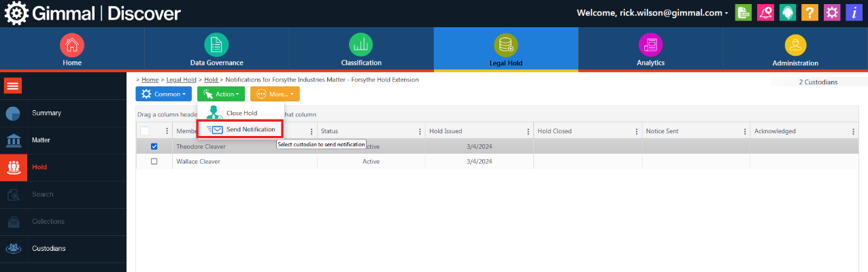Click the blue info icon in header
868x272 pixels.
point(854,13)
